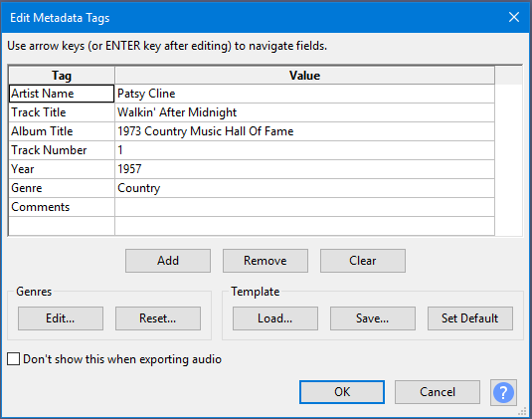Select the Genre value "Country"

point(304,188)
